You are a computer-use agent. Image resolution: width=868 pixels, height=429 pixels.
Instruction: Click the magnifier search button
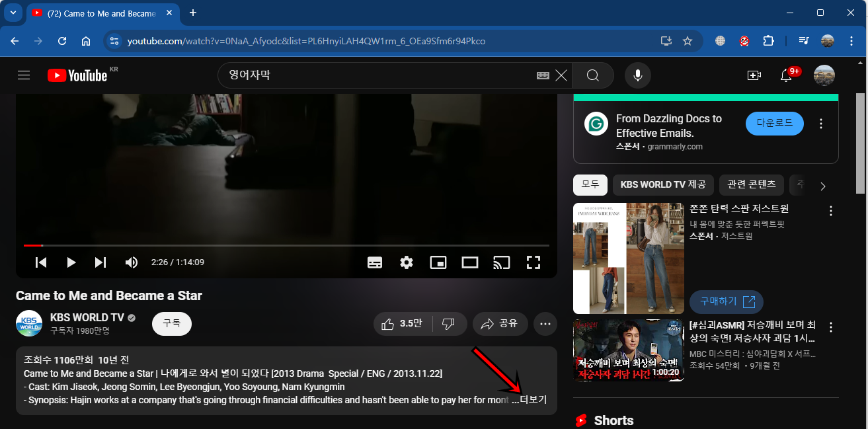[x=593, y=75]
